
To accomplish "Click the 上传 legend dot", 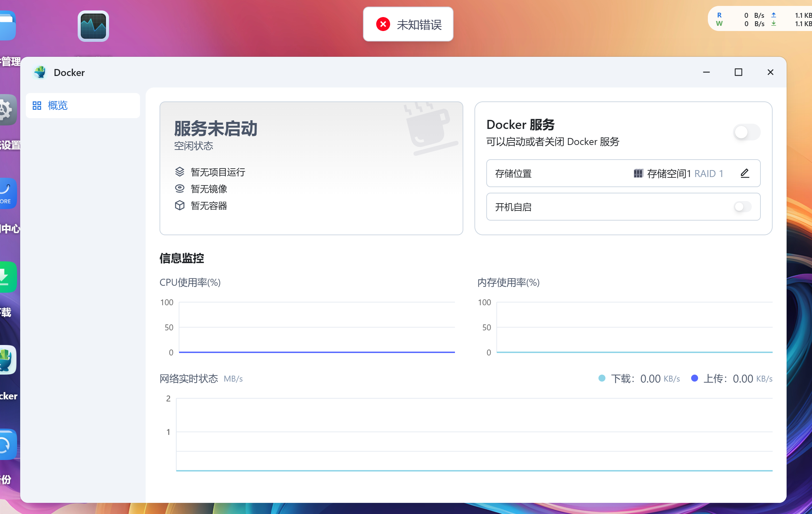I will (x=695, y=378).
